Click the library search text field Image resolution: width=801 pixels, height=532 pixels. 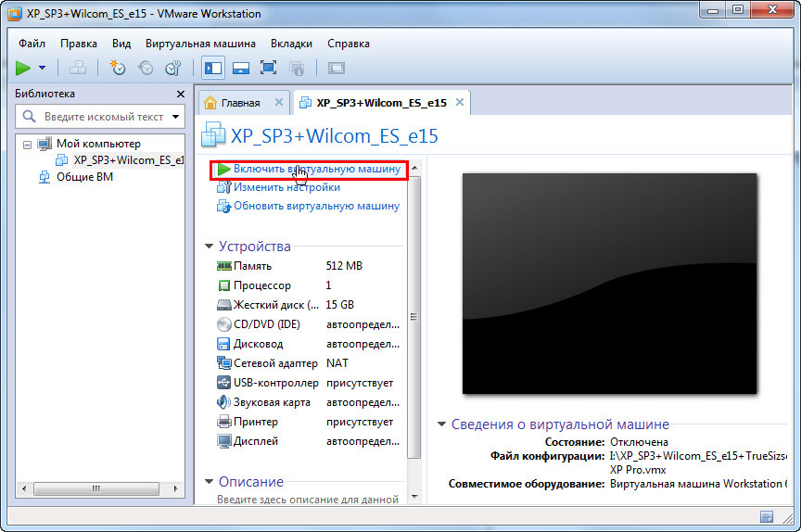click(x=104, y=117)
